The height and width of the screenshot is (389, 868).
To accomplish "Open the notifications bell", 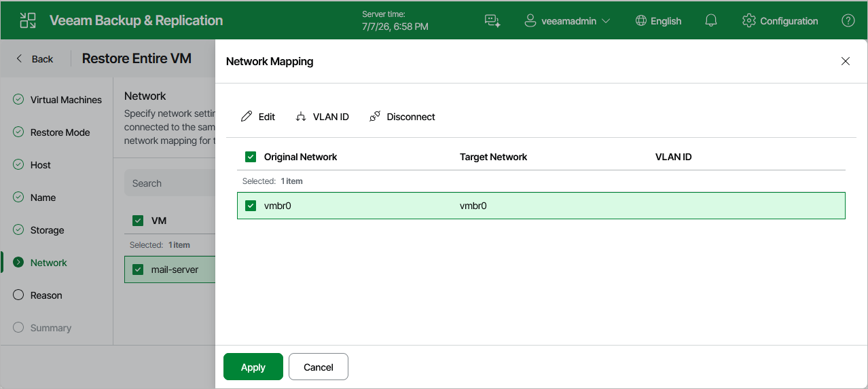I will coord(711,21).
